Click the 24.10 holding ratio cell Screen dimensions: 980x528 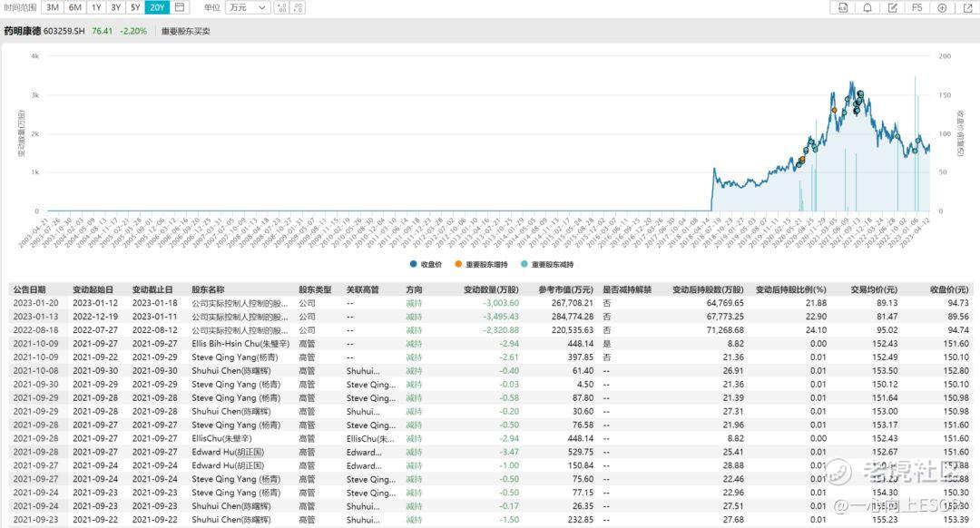click(817, 330)
